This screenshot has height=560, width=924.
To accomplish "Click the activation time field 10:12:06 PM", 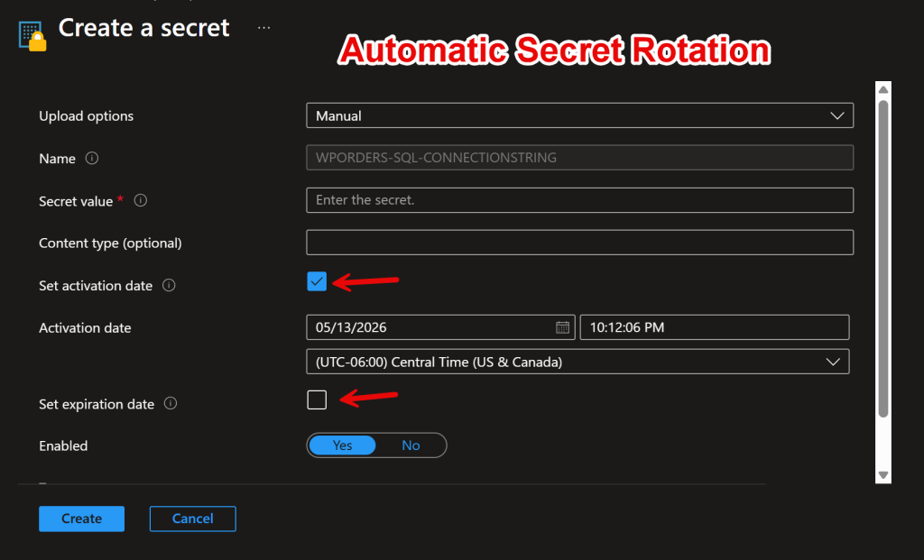I will tap(715, 327).
